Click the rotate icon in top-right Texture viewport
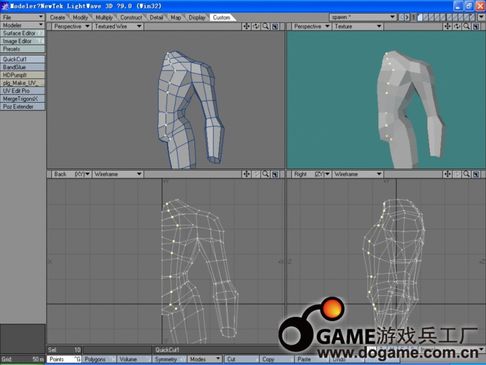The width and height of the screenshot is (486, 365). [457, 26]
